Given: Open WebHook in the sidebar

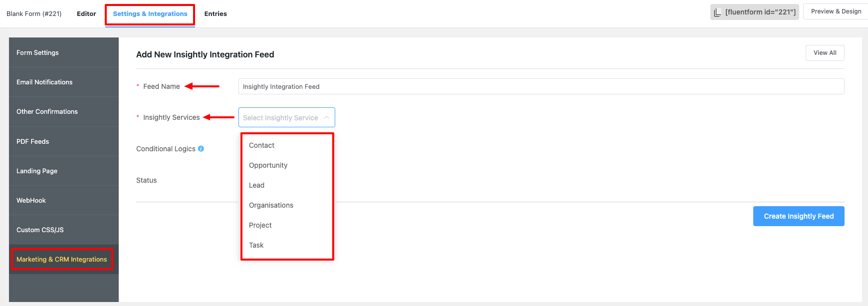Looking at the screenshot, I should (64, 200).
